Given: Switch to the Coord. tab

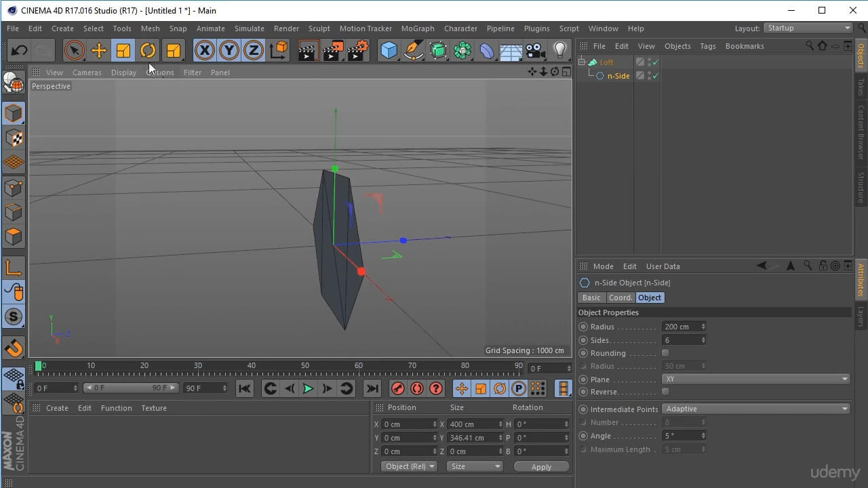Looking at the screenshot, I should [620, 298].
